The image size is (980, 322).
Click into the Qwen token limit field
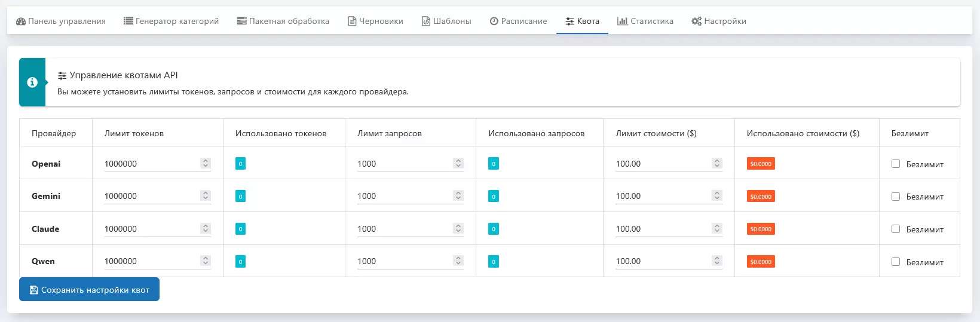[x=151, y=261]
